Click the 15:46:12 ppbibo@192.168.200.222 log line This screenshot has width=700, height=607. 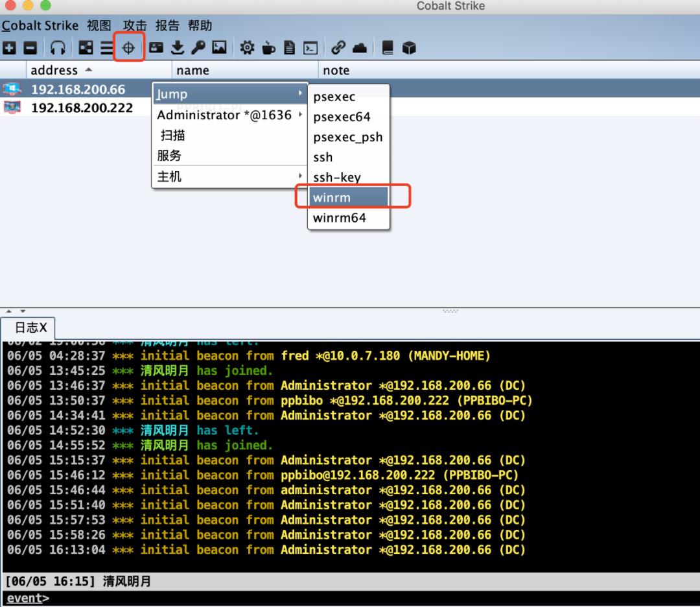pos(262,475)
